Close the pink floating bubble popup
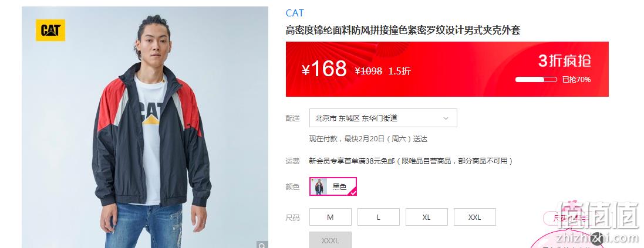Image resolution: width=644 pixels, height=248 pixels. click(596, 239)
